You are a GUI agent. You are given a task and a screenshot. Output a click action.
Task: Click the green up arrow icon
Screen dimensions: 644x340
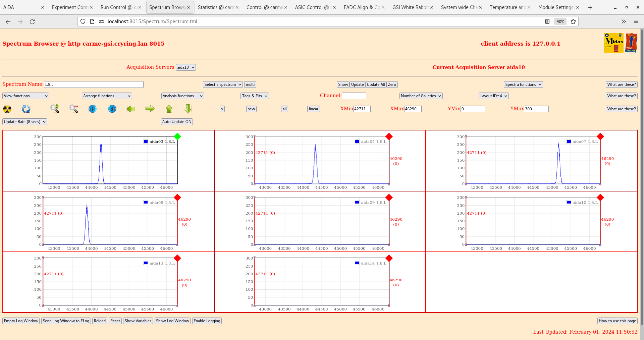click(x=169, y=109)
